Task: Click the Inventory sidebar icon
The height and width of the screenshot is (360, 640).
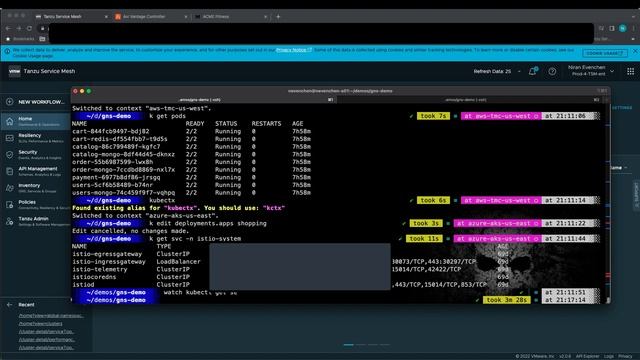Action: [10, 188]
